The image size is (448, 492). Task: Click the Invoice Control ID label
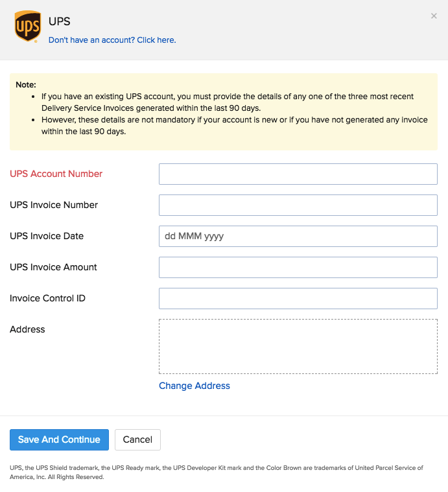coord(47,298)
